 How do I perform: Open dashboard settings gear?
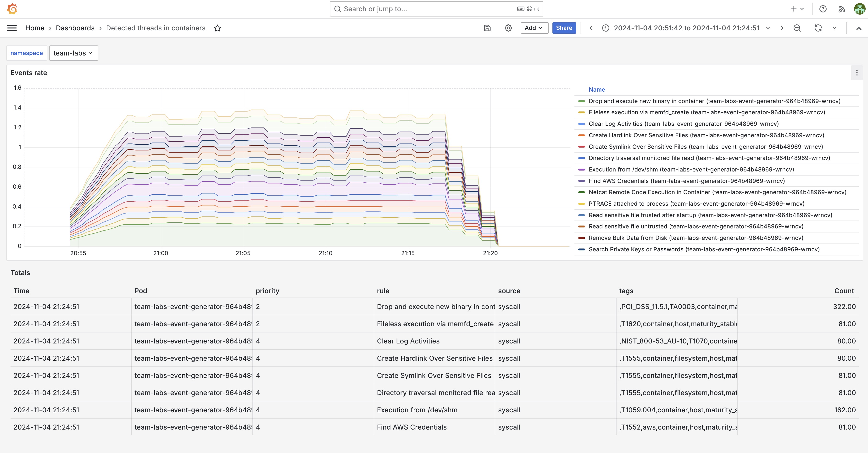coord(508,28)
